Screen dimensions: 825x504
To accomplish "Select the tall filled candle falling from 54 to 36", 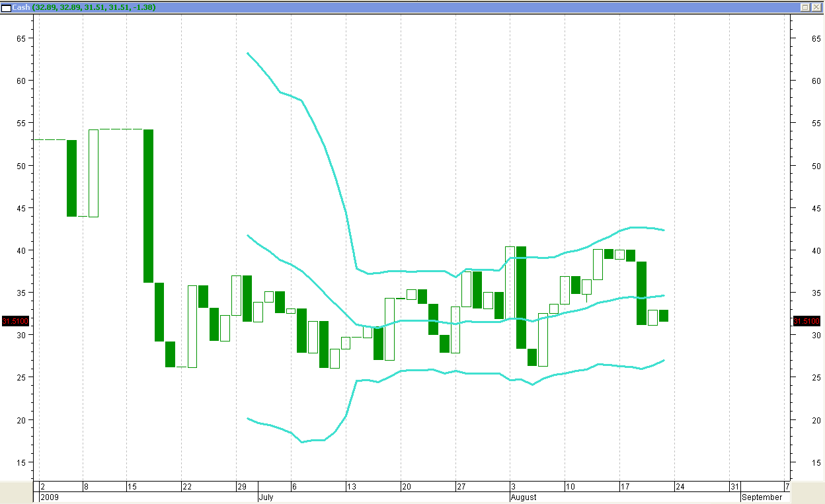I will [x=149, y=206].
